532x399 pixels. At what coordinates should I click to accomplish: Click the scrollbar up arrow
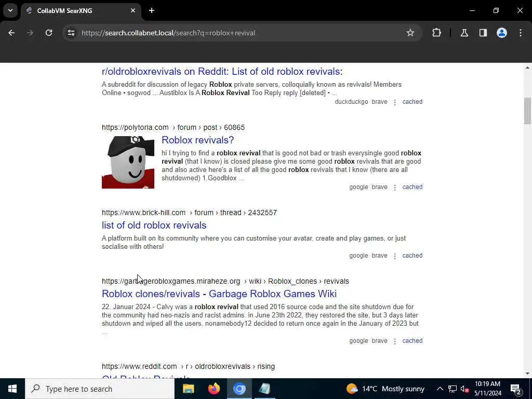[527, 68]
